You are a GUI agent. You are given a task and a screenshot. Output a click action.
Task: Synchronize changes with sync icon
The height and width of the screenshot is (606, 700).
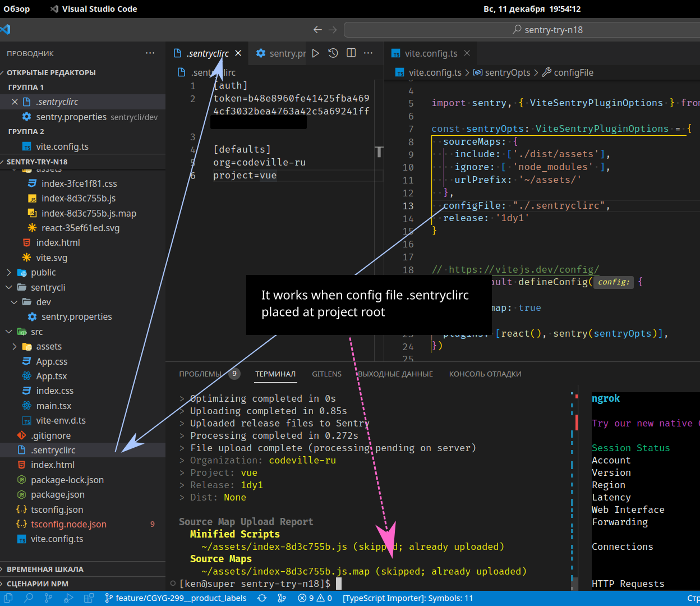click(x=262, y=598)
